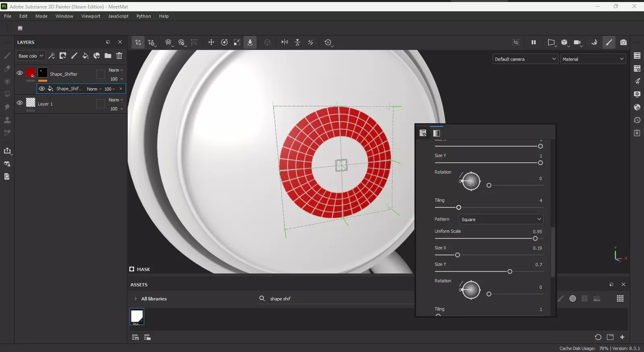
Task: Pause engine rendering with pause icon
Action: 534,42
